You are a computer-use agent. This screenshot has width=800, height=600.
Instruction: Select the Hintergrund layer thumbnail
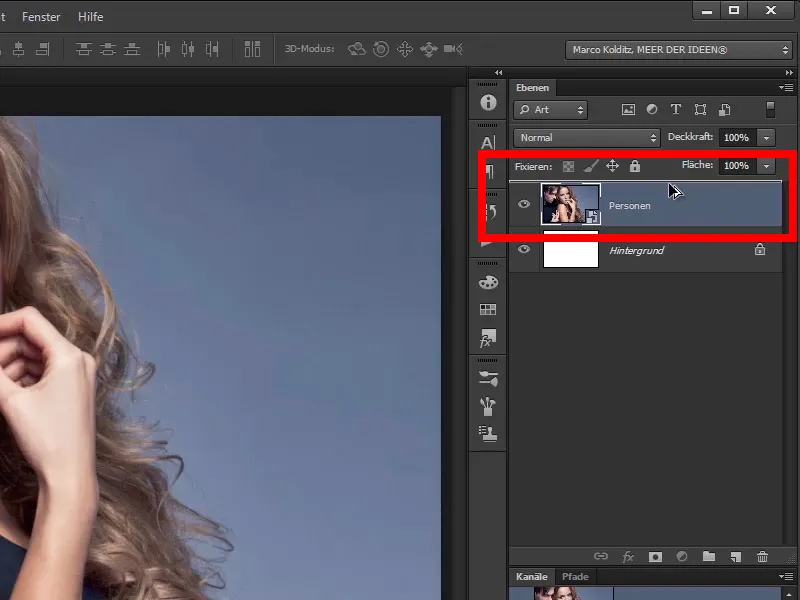pyautogui.click(x=571, y=249)
